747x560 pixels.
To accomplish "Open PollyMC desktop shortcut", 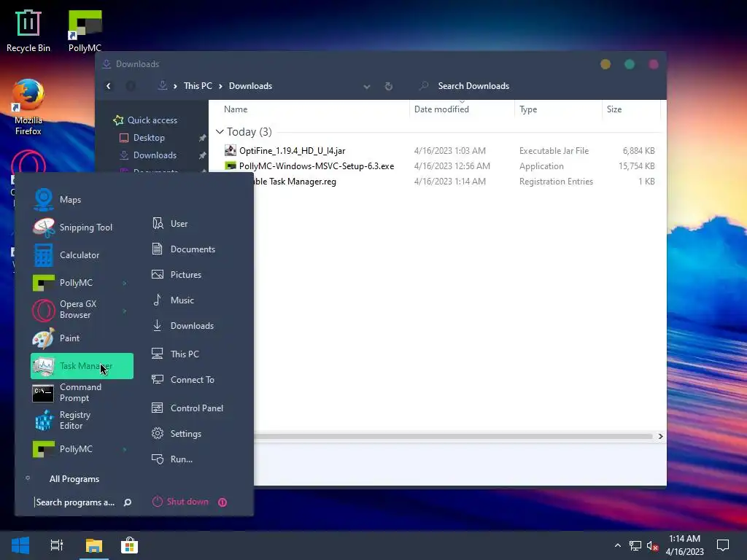I will coord(85,31).
